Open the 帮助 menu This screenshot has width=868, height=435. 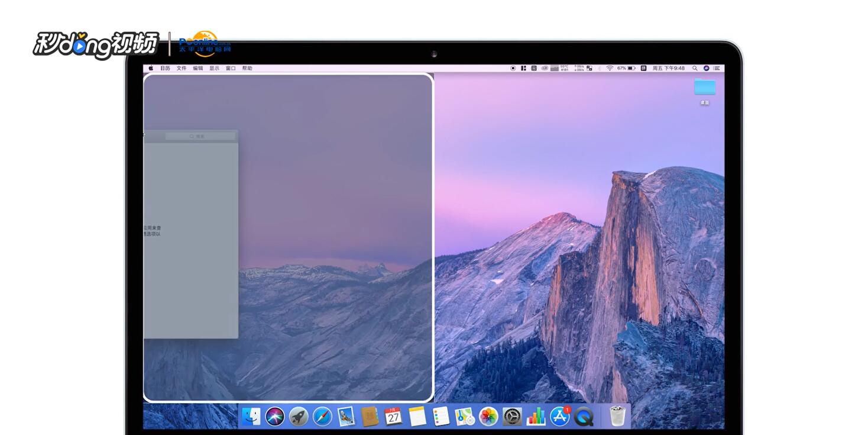(x=247, y=68)
